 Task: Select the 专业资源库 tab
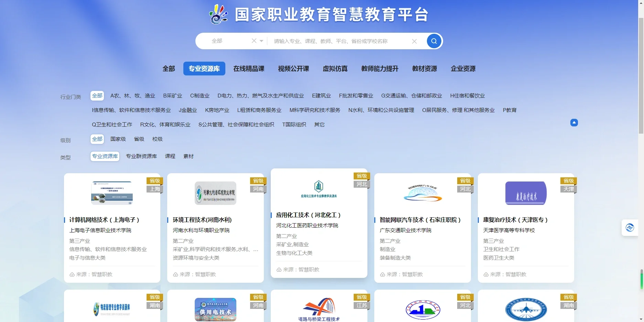click(204, 69)
